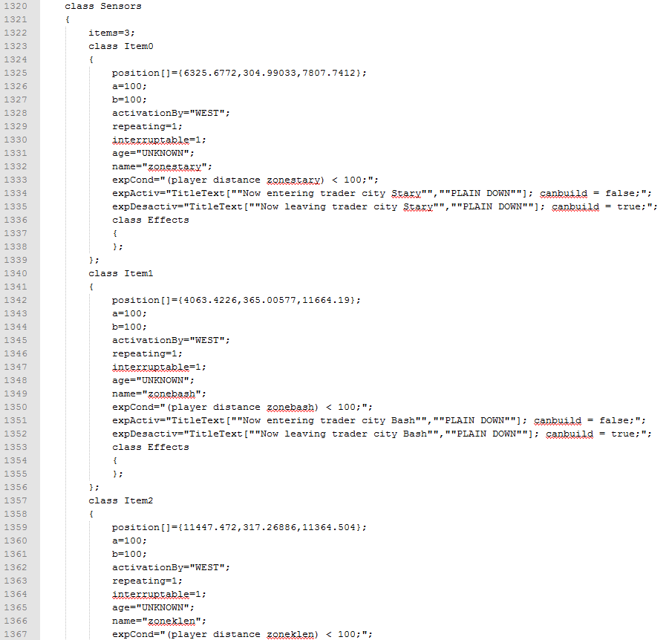Click 'a=100;' on line 1360
The image size is (672, 640).
tap(129, 541)
